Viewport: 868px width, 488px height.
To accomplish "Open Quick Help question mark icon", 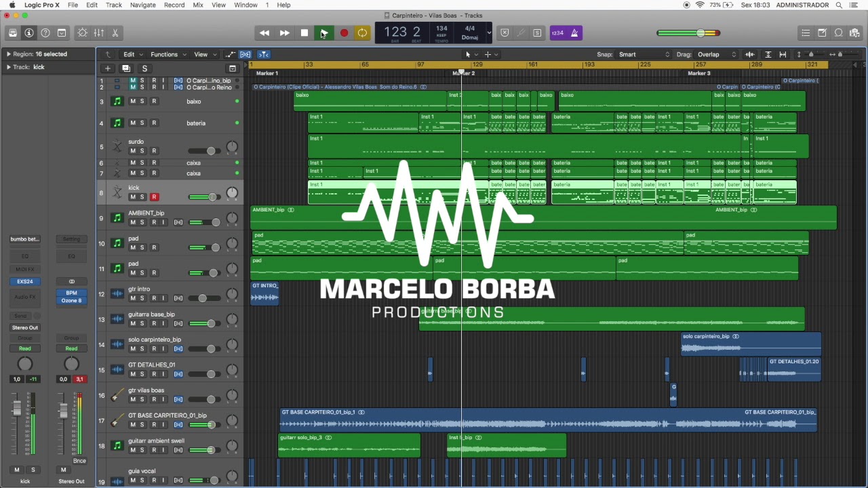I will pyautogui.click(x=45, y=33).
